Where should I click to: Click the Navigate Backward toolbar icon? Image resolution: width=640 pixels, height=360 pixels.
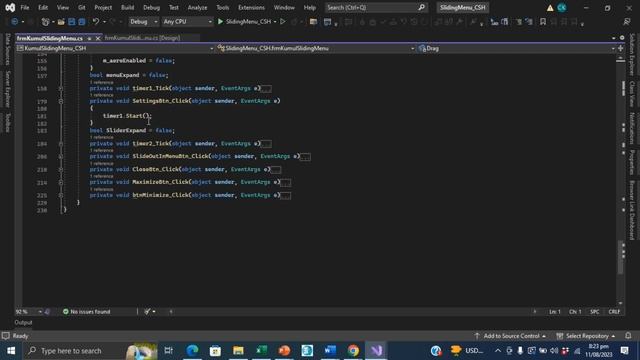pos(14,22)
